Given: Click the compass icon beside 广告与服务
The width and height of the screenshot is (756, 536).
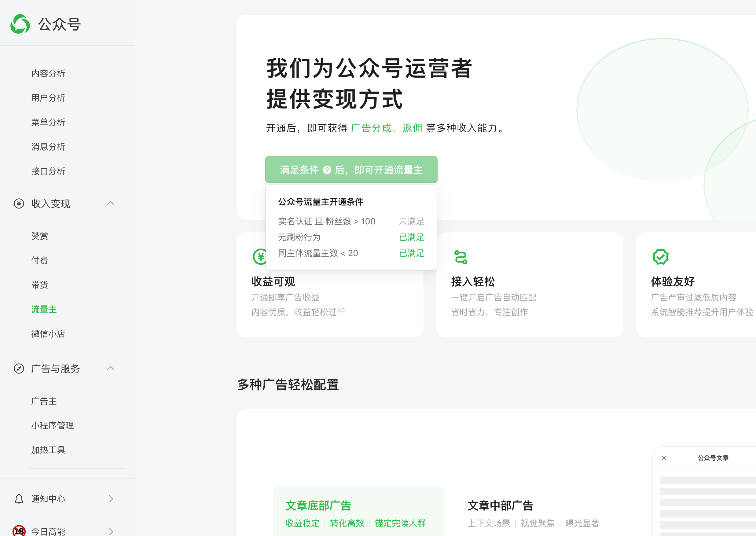Looking at the screenshot, I should click(19, 369).
